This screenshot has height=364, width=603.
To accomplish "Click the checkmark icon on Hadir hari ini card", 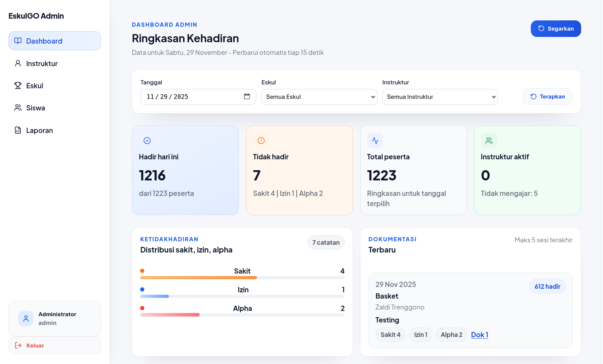I will (x=147, y=141).
